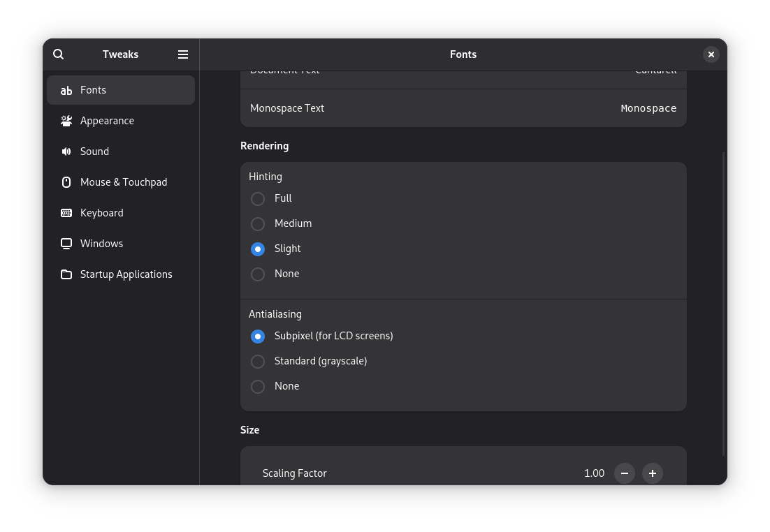The image size is (770, 532).
Task: Click the Scaling Factor value field
Action: 594,473
